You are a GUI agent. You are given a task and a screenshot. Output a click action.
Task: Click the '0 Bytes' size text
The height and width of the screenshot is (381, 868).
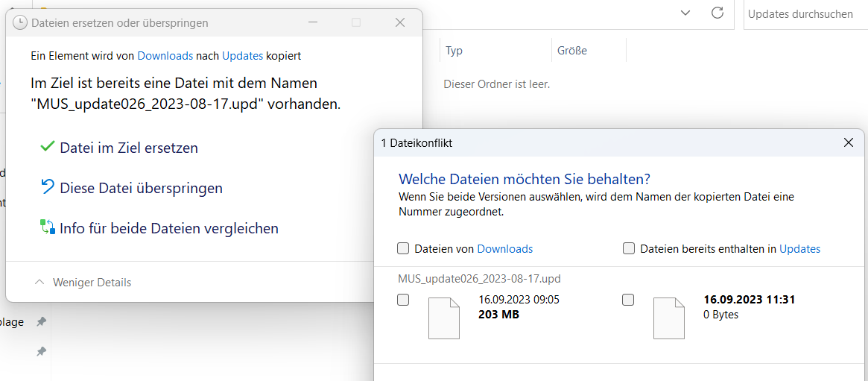coord(720,315)
